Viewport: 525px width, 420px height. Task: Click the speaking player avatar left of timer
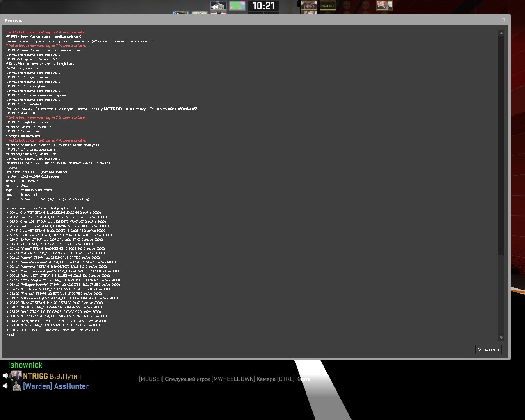click(x=218, y=6)
